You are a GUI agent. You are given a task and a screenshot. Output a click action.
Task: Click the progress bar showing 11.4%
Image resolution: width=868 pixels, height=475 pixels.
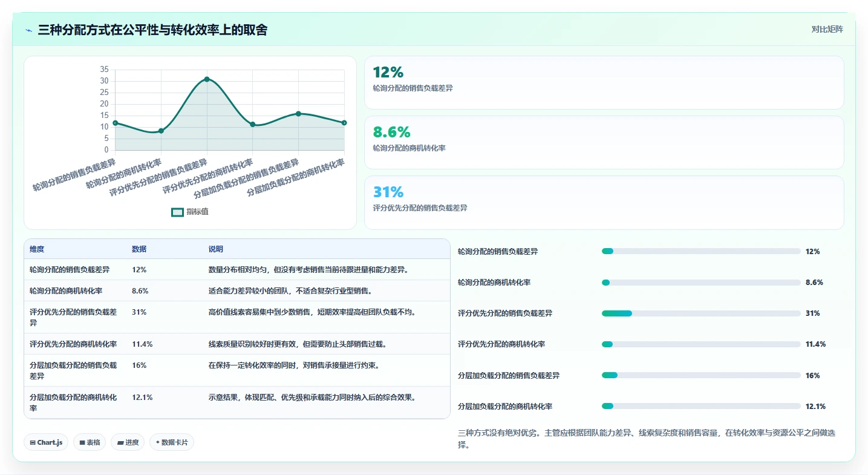pyautogui.click(x=701, y=344)
